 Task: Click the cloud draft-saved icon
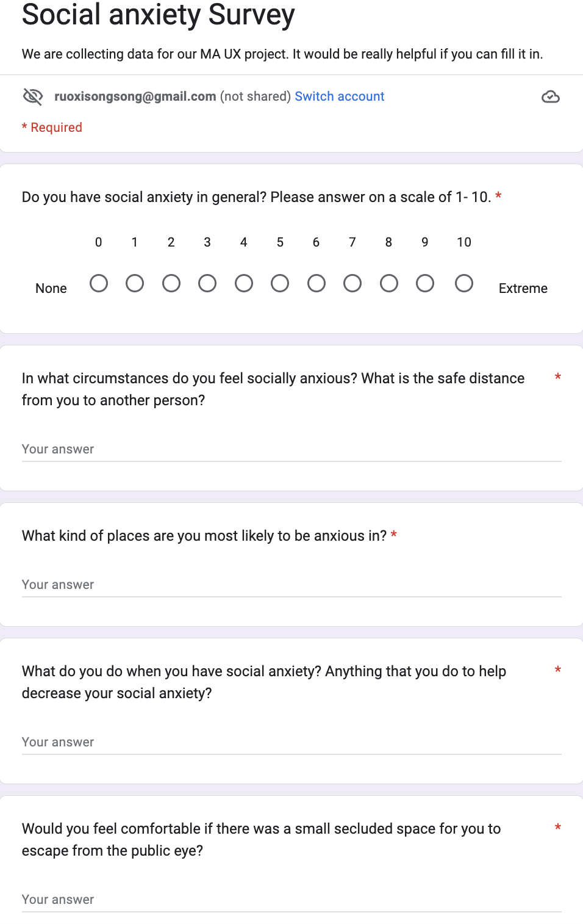[x=550, y=97]
